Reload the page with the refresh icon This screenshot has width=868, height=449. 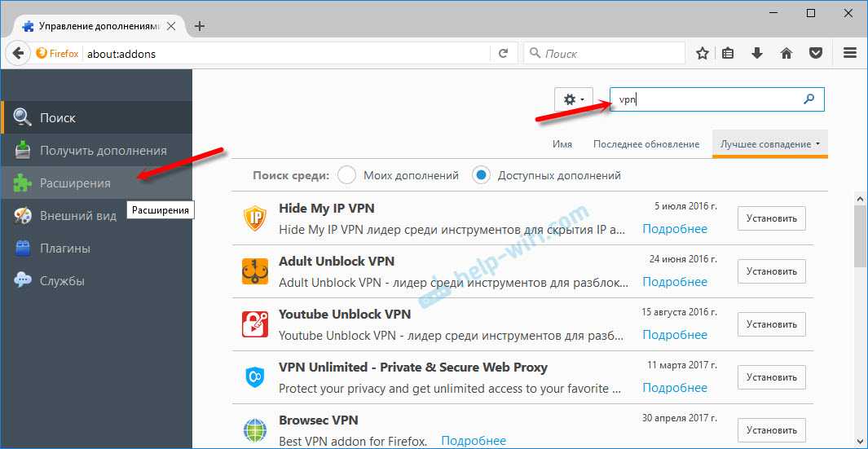tap(503, 54)
